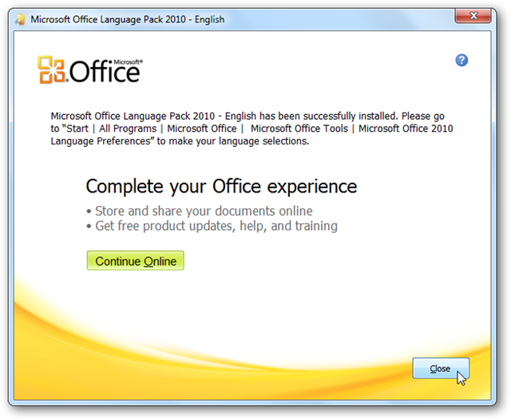Viewport: 511px width, 420px height.
Task: Click the Continue Online button
Action: [135, 260]
